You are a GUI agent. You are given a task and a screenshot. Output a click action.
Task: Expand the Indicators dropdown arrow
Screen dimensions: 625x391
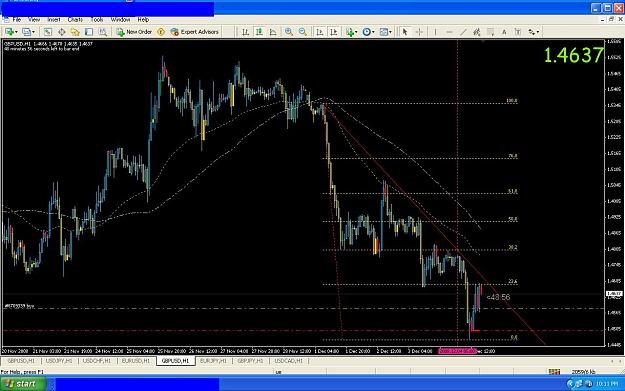click(356, 32)
